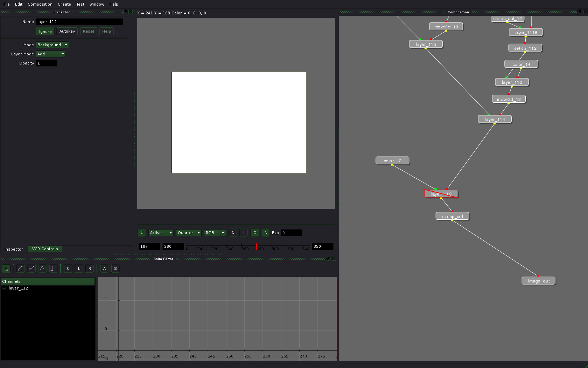
Task: Undock the Inspector panel
Action: [x=125, y=12]
